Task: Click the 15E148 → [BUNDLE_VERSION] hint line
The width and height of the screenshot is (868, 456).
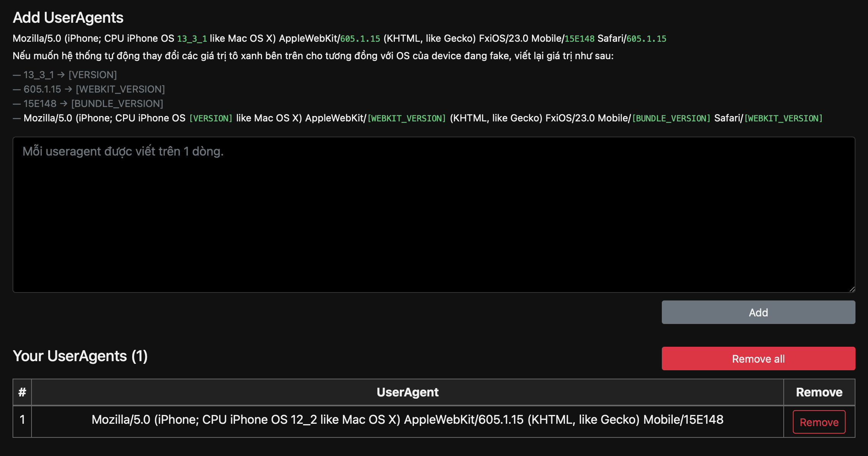Action: point(88,104)
